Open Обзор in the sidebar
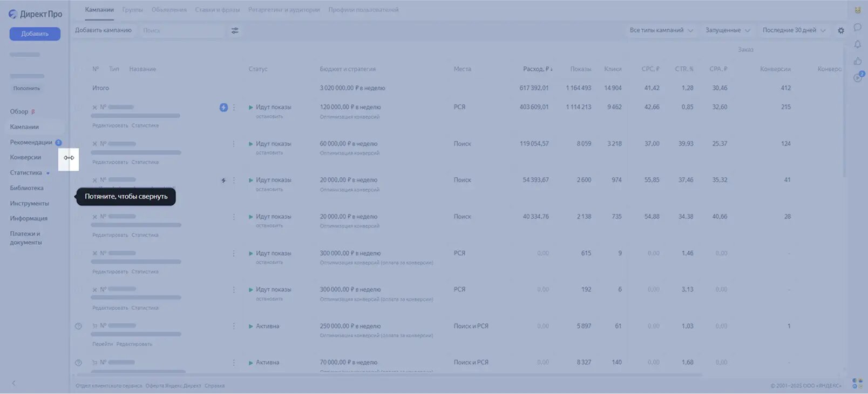Image resolution: width=868 pixels, height=394 pixels. 19,112
